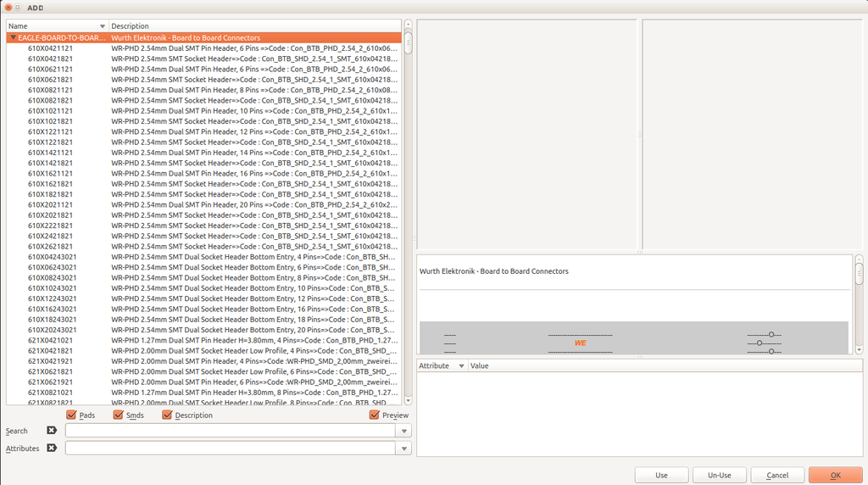The height and width of the screenshot is (485, 868).
Task: Select device 610X1821821
Action: click(203, 194)
